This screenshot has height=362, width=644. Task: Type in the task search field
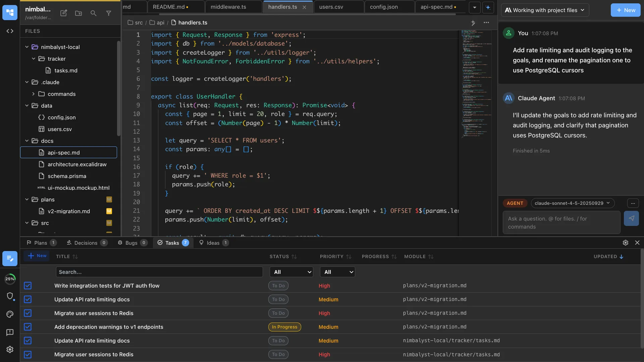(159, 272)
